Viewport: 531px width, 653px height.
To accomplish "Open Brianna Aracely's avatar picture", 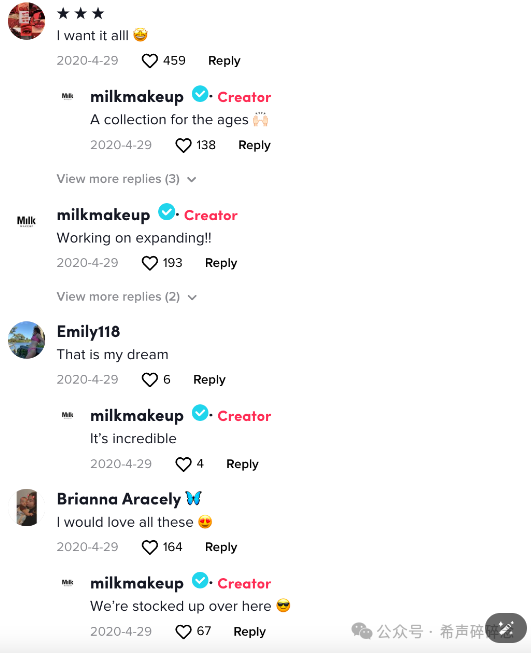I will (x=27, y=507).
